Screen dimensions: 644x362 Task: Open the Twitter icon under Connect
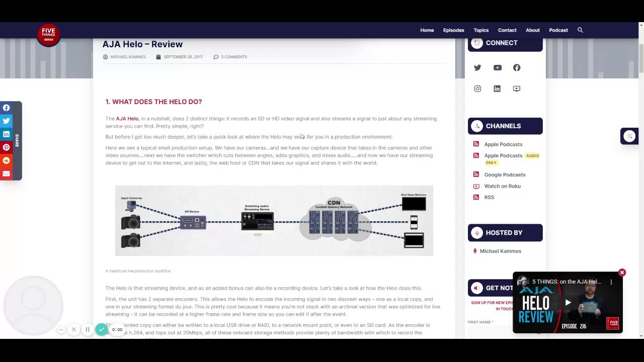[477, 68]
